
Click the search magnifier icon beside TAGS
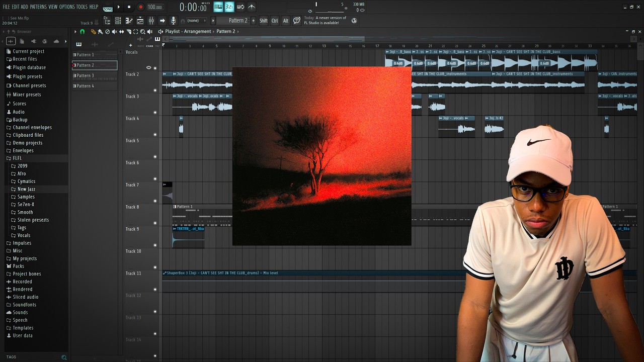click(x=64, y=357)
